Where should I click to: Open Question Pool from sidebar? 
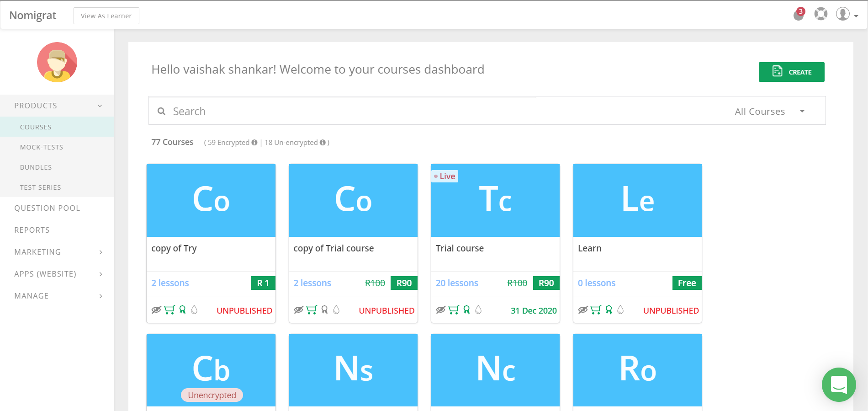point(57,208)
